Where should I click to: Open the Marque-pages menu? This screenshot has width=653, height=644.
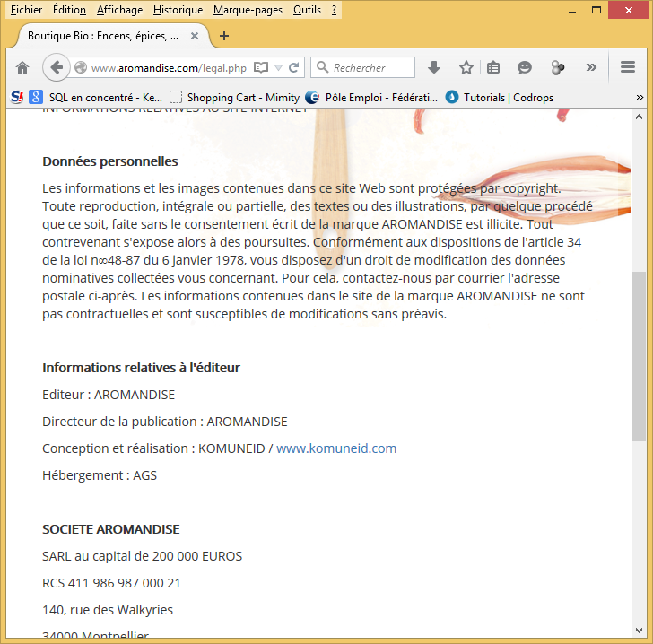coord(248,10)
